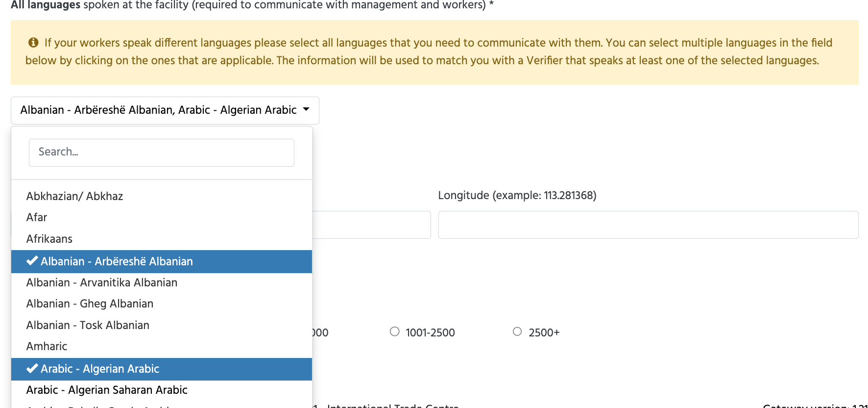Click the selected languages dropdown button text
This screenshot has height=408, width=868.
click(158, 110)
